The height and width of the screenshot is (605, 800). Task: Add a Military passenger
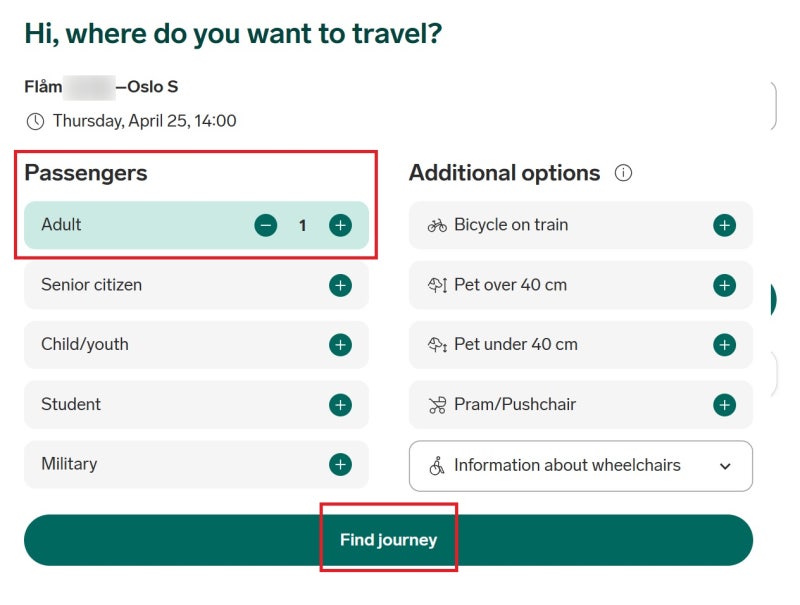click(x=340, y=465)
